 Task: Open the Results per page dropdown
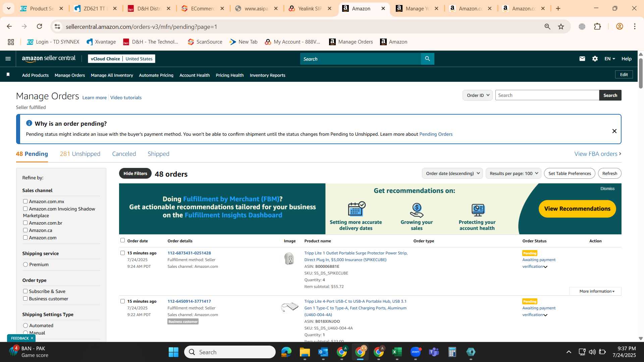coord(513,173)
